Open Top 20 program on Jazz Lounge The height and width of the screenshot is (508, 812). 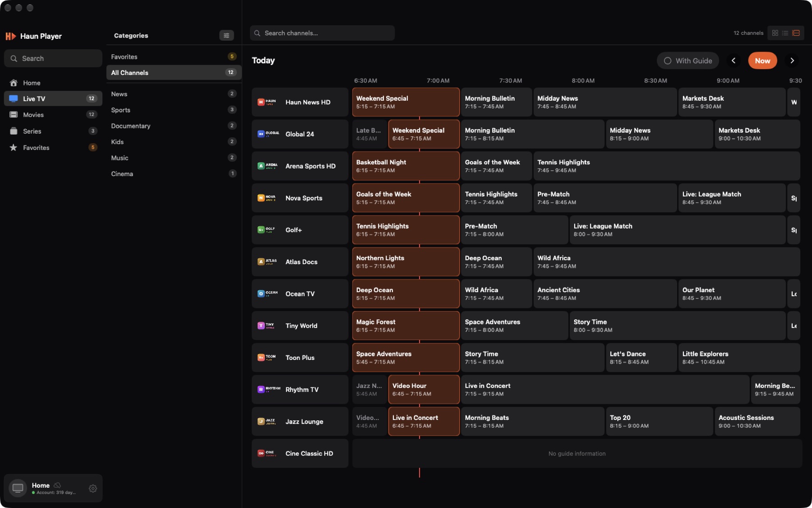point(659,422)
